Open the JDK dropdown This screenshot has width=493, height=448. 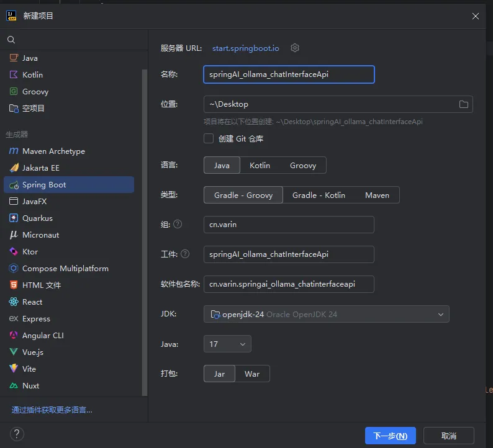pos(327,314)
